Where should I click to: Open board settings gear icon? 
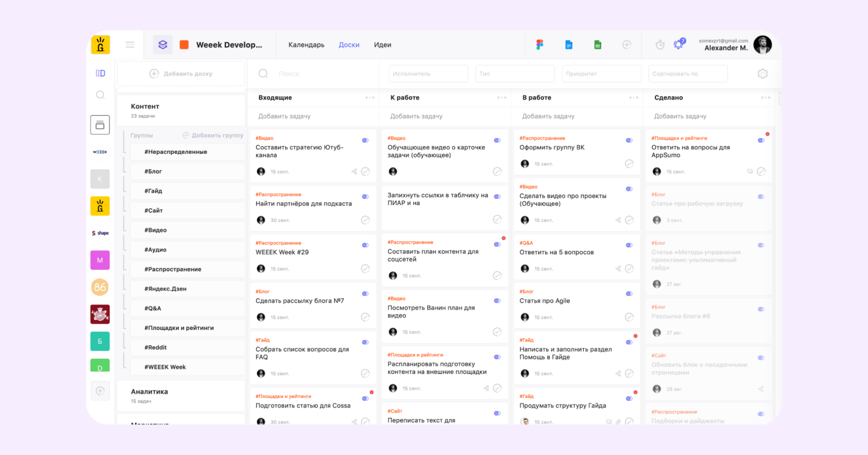pos(762,74)
